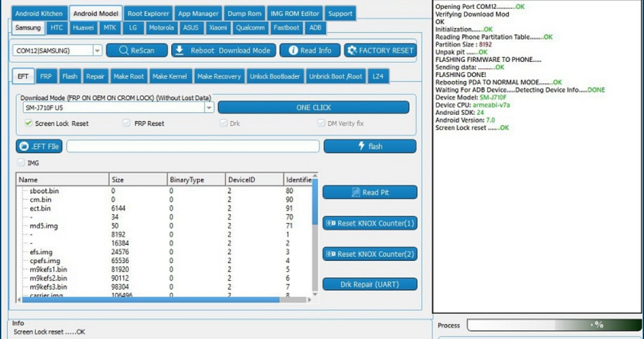
Task: Toggle the FRP Reset checkbox
Action: click(126, 123)
